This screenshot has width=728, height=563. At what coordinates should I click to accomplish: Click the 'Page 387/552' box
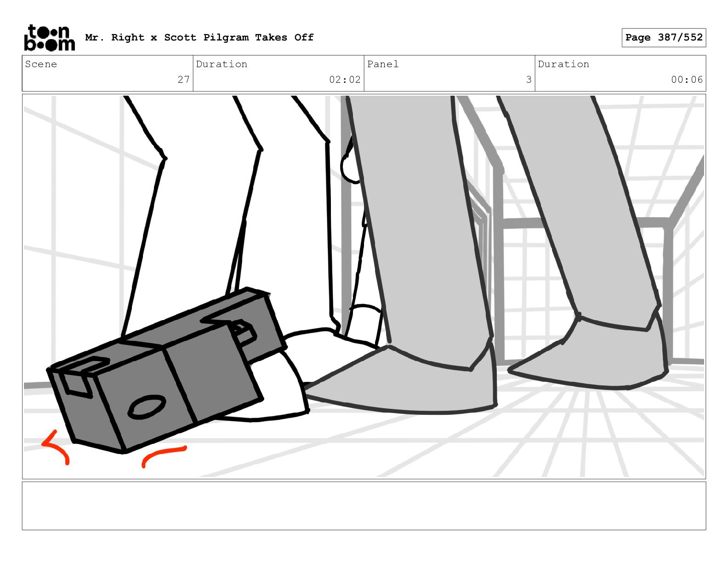click(664, 37)
